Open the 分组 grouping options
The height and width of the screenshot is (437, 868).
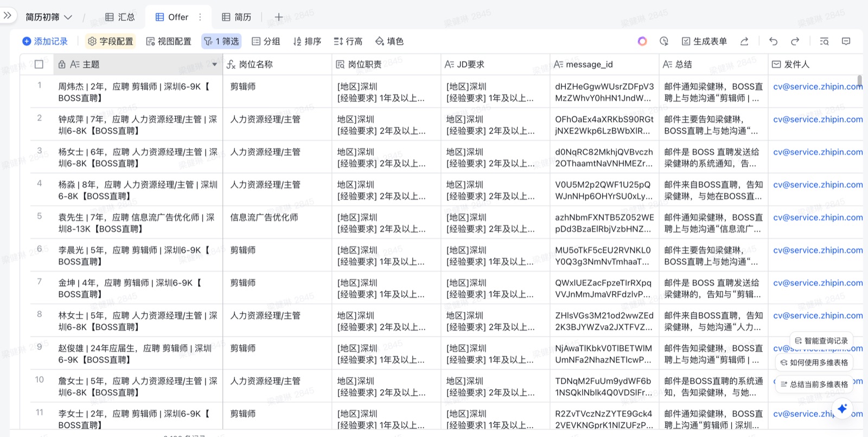266,41
